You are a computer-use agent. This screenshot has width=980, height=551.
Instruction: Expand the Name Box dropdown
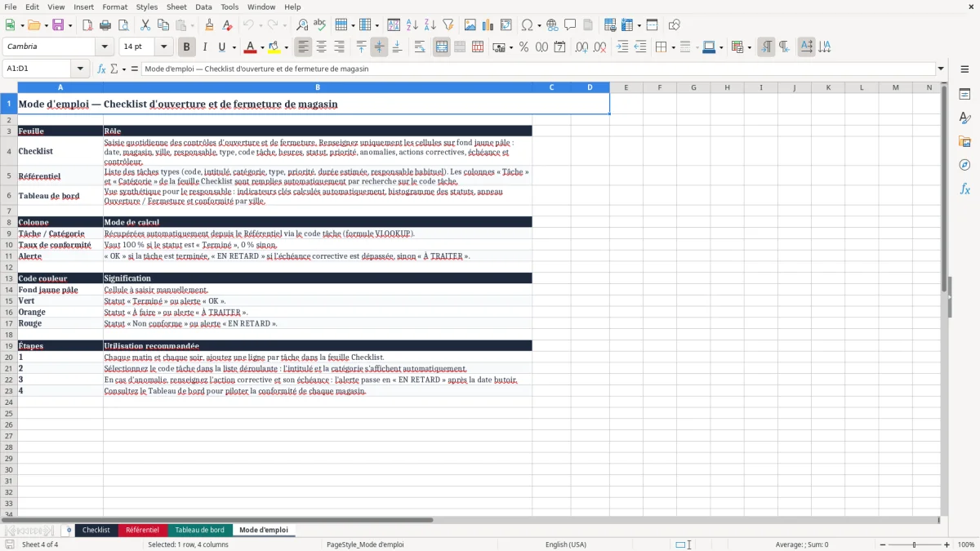point(82,69)
